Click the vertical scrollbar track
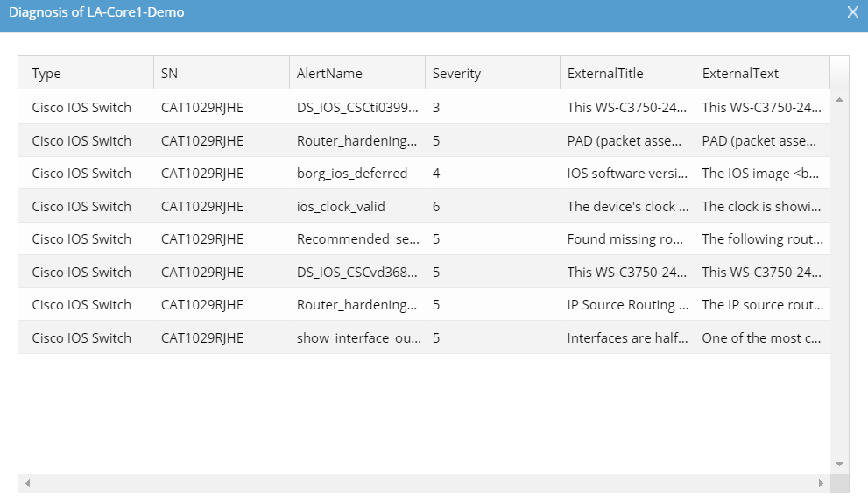This screenshot has width=868, height=504. [x=839, y=280]
